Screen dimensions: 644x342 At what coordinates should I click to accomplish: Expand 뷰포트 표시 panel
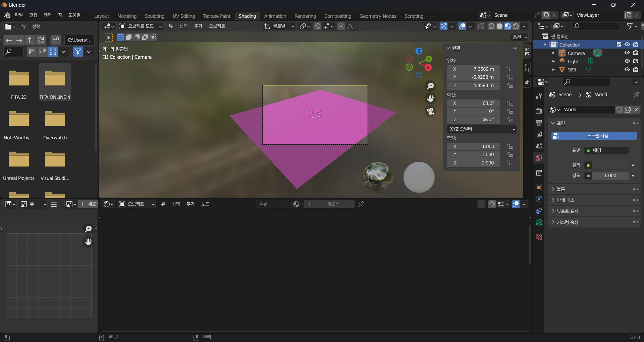coord(594,211)
